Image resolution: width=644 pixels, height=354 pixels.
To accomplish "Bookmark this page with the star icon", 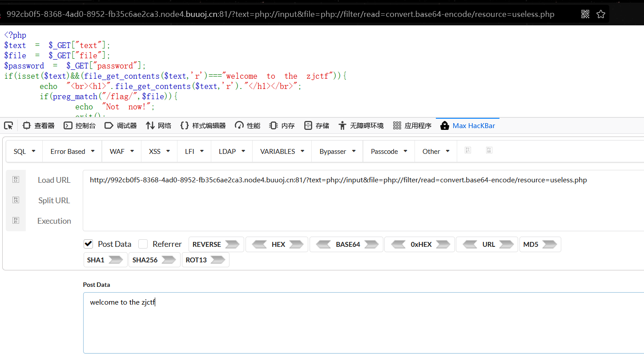I will 601,14.
